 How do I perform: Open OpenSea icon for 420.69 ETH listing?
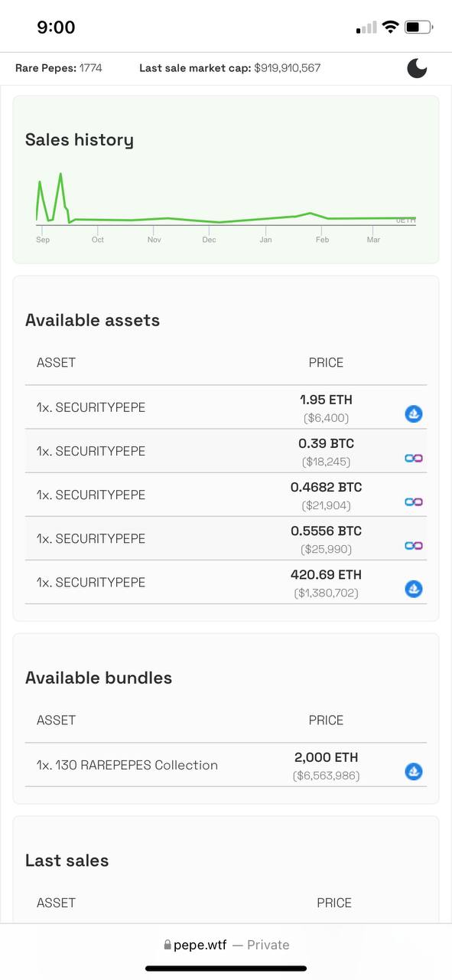pyautogui.click(x=414, y=589)
